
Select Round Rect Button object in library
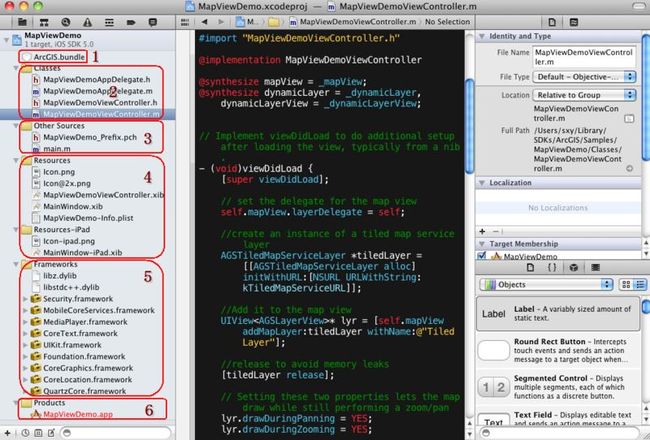[x=558, y=350]
